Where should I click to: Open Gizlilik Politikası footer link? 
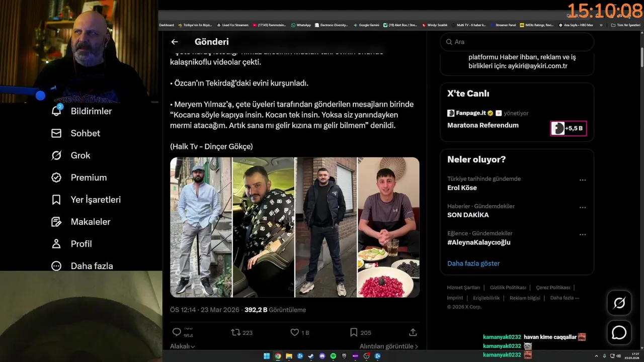[x=508, y=288]
